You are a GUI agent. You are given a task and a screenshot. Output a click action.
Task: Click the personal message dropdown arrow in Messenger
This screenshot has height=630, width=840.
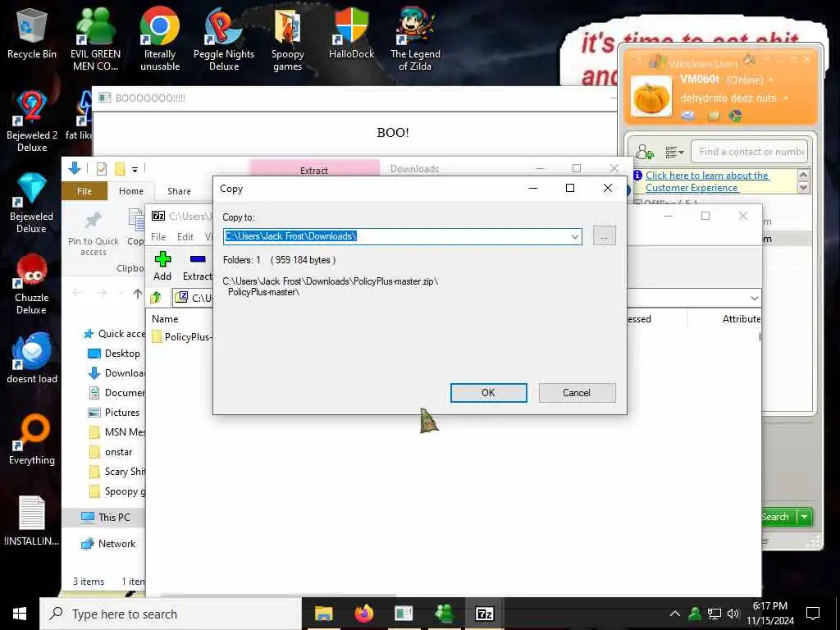[x=786, y=98]
